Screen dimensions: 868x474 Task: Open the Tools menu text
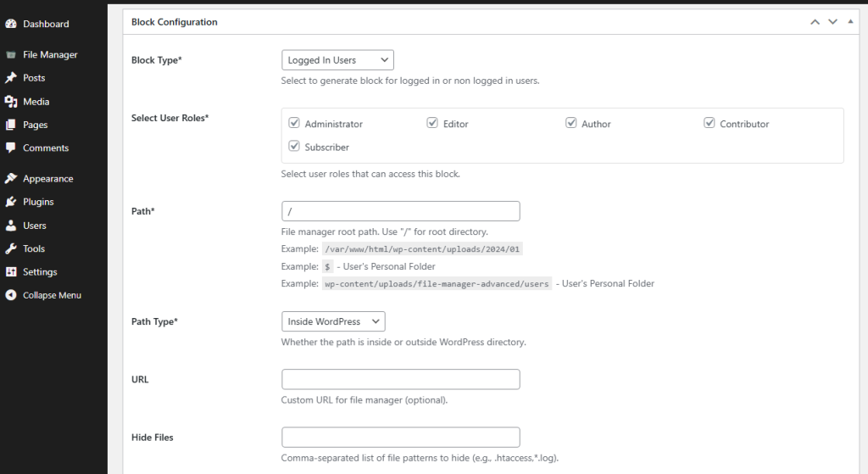34,248
